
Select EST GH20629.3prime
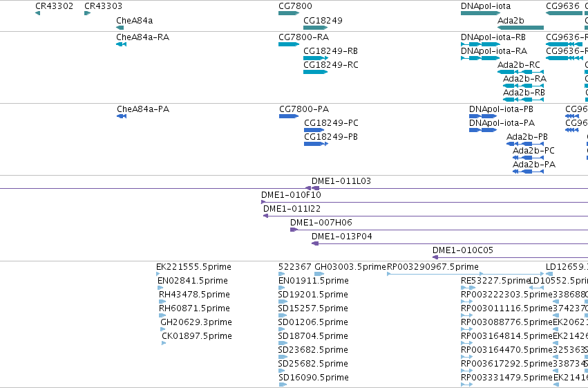pyautogui.click(x=163, y=329)
